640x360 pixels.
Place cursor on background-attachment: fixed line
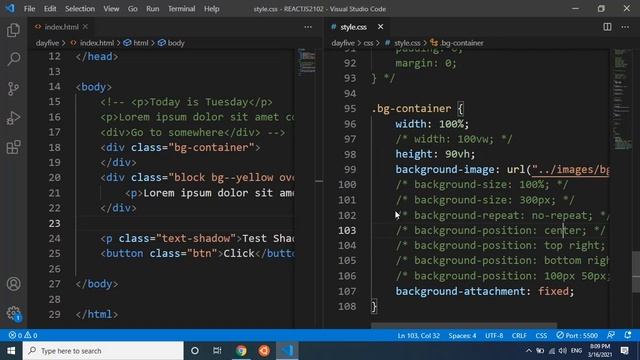point(484,291)
